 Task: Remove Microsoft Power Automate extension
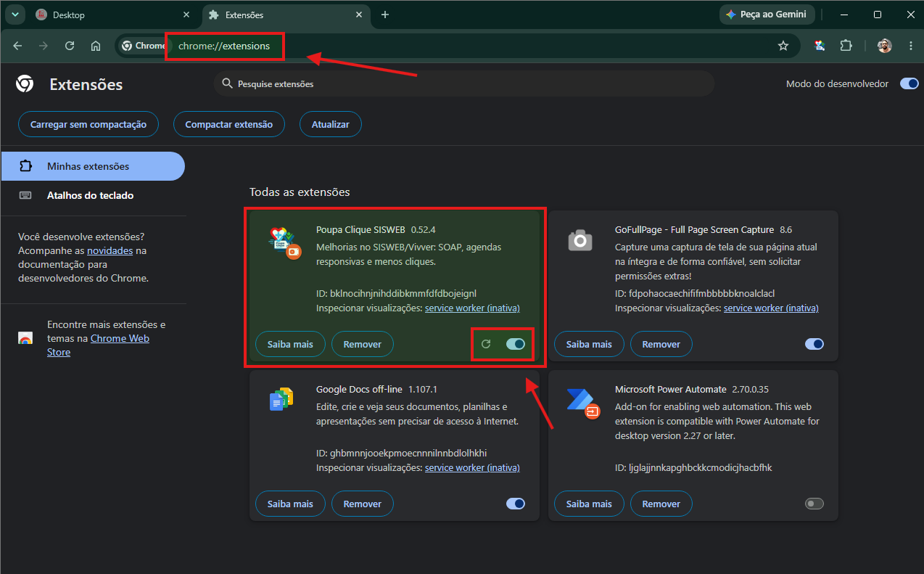click(x=661, y=504)
